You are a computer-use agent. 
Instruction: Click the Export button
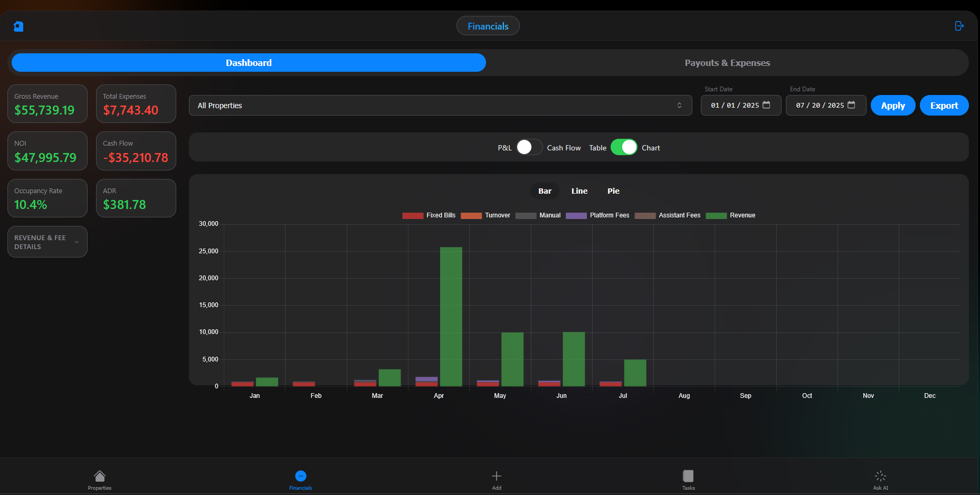944,105
